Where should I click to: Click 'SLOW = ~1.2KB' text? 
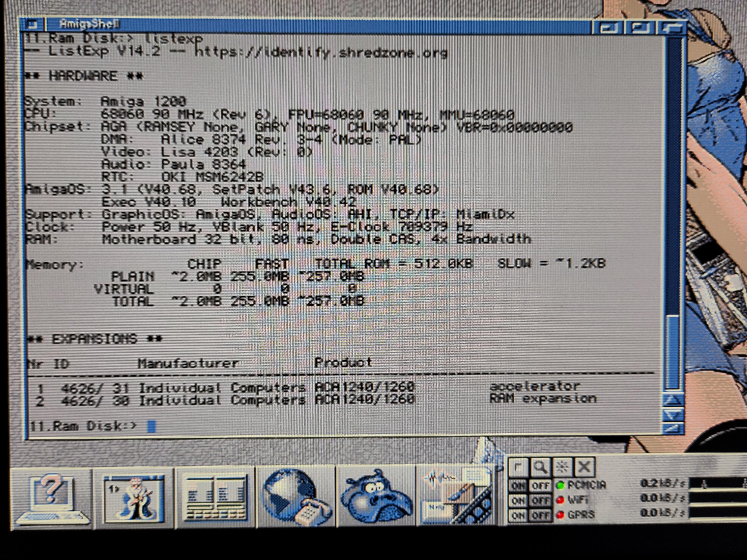(x=552, y=263)
